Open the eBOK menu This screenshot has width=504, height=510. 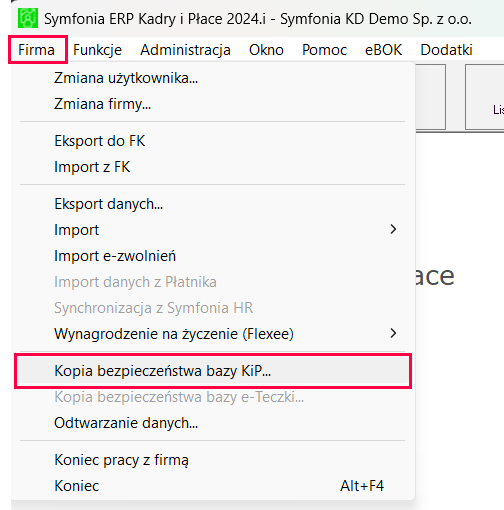(383, 50)
